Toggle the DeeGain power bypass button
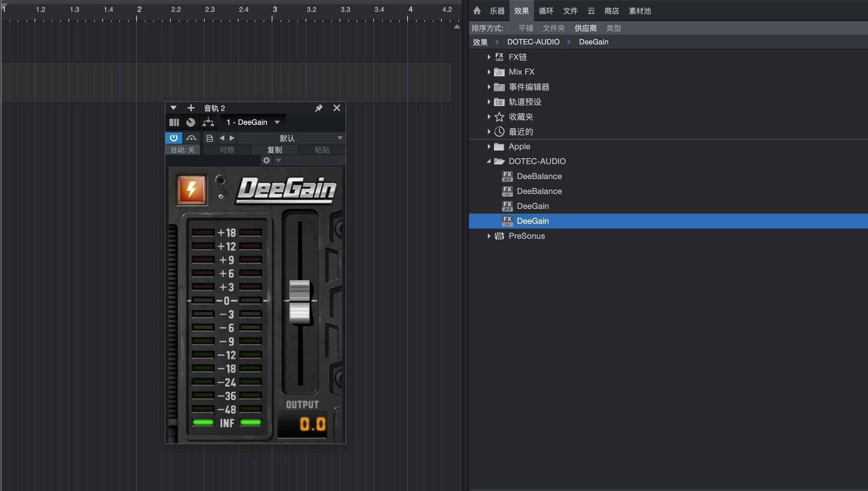 tap(174, 138)
